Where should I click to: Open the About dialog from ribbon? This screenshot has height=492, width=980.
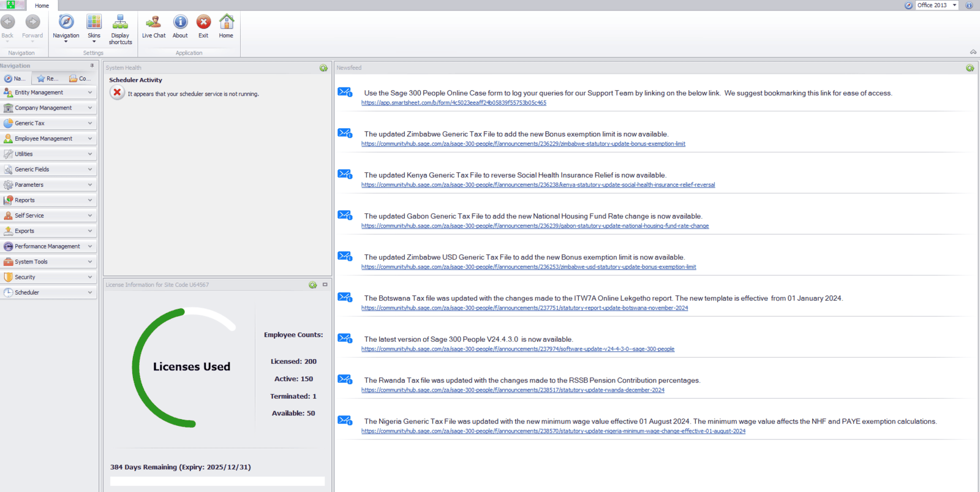[x=180, y=27]
